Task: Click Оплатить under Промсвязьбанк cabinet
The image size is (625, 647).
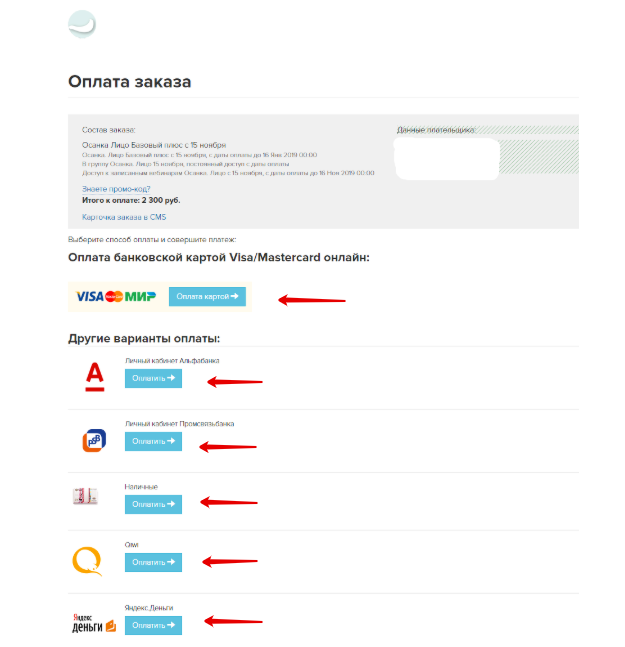Action: coord(153,442)
